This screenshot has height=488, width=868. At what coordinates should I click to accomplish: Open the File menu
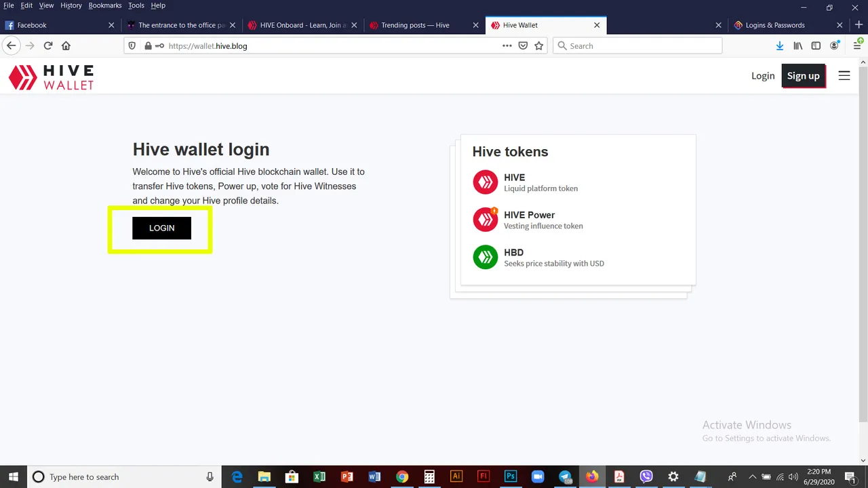(9, 5)
